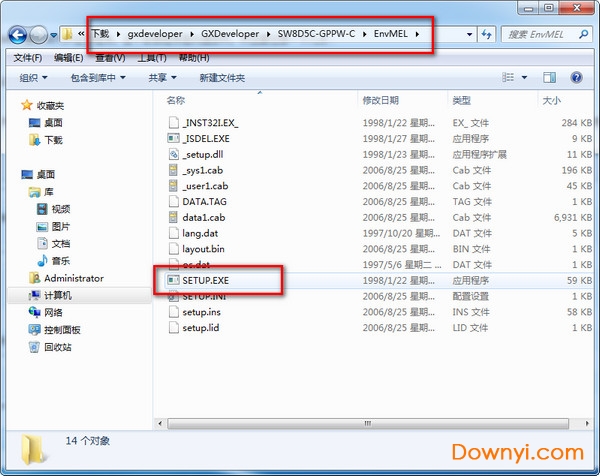Open the 文档 library
Screen dimensions: 600x476
pyautogui.click(x=61, y=244)
